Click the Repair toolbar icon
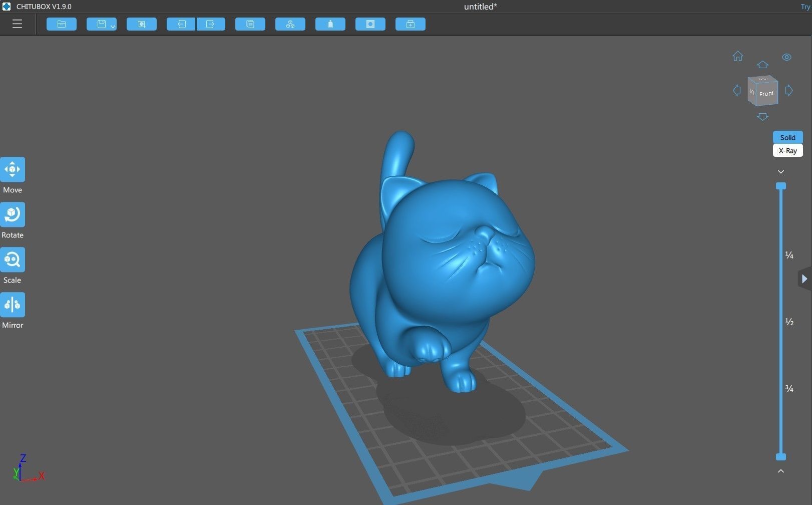The height and width of the screenshot is (505, 812). [x=411, y=24]
